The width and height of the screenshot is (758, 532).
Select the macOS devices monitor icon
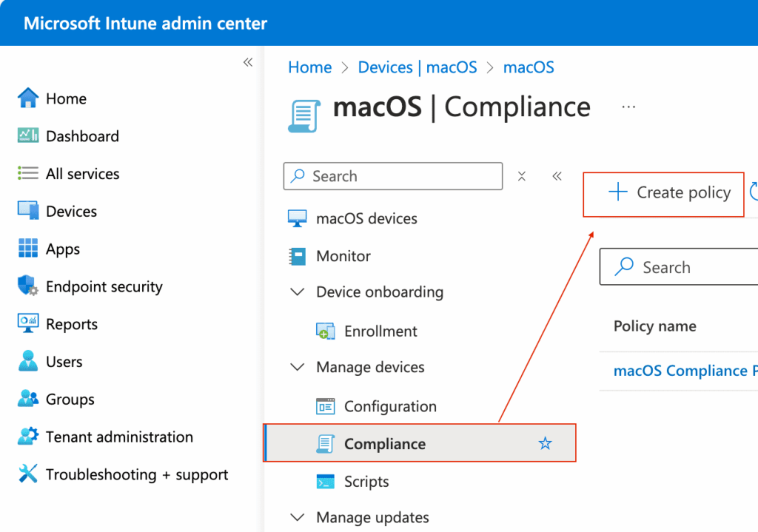[x=298, y=218]
